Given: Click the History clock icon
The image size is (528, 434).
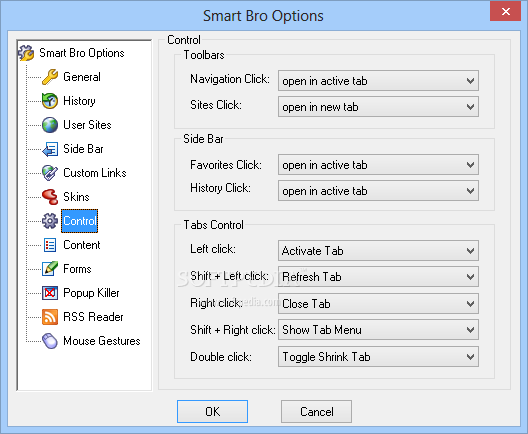Looking at the screenshot, I should [x=50, y=101].
